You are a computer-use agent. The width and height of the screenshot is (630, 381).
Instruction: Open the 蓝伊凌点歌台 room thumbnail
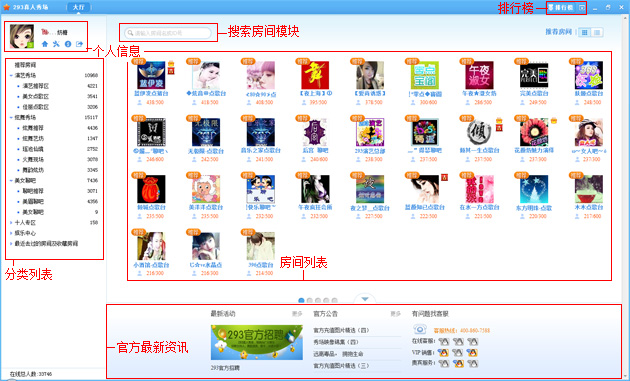[151, 75]
